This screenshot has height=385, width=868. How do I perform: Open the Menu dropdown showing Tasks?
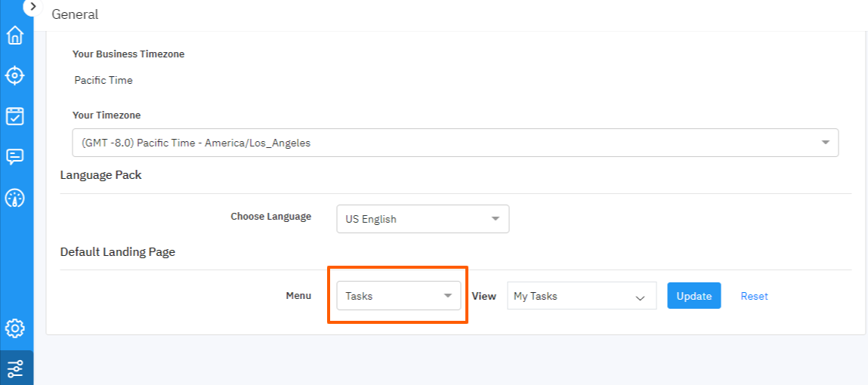point(398,296)
